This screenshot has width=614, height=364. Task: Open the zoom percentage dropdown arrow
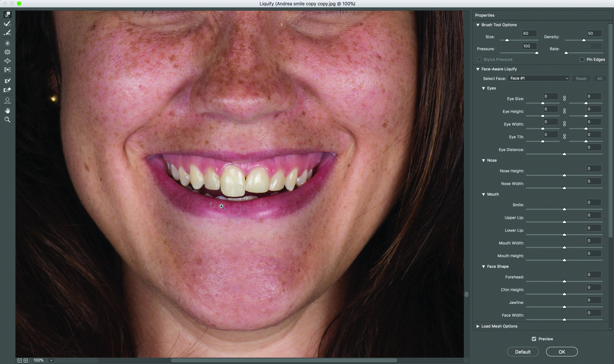[x=51, y=360]
